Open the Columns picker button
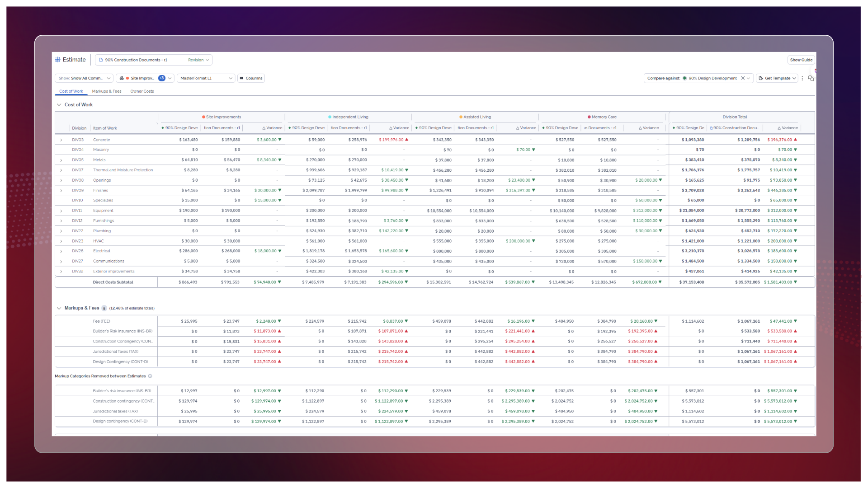The width and height of the screenshot is (868, 488). (x=251, y=78)
